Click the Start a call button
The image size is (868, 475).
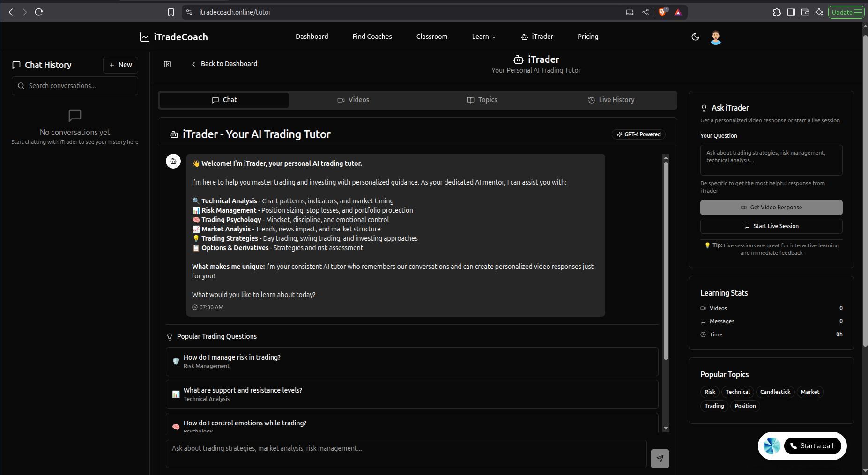click(813, 446)
